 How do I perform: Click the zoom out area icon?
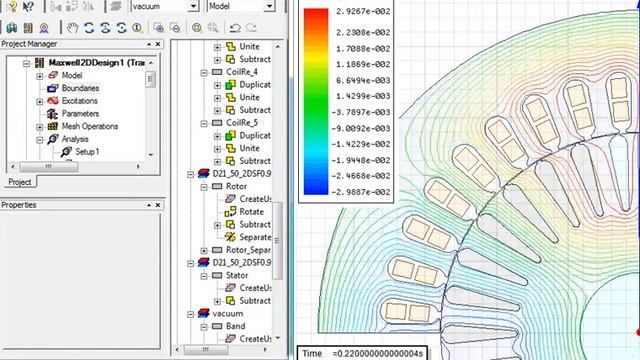[175, 28]
